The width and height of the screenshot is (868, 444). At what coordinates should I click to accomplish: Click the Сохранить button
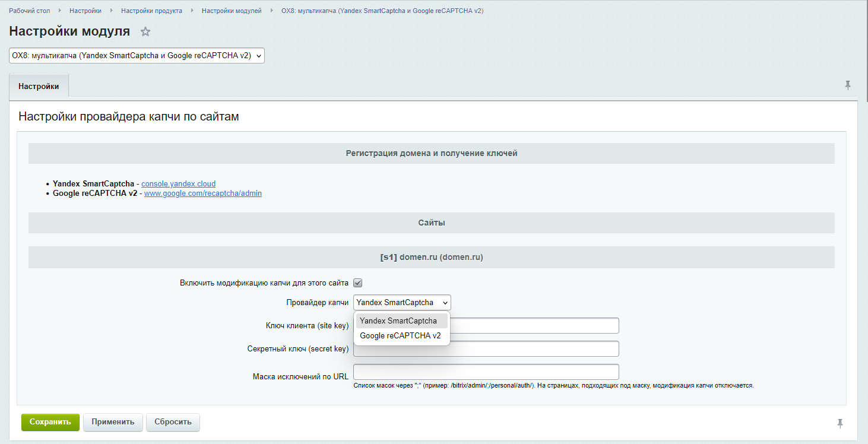(x=50, y=422)
